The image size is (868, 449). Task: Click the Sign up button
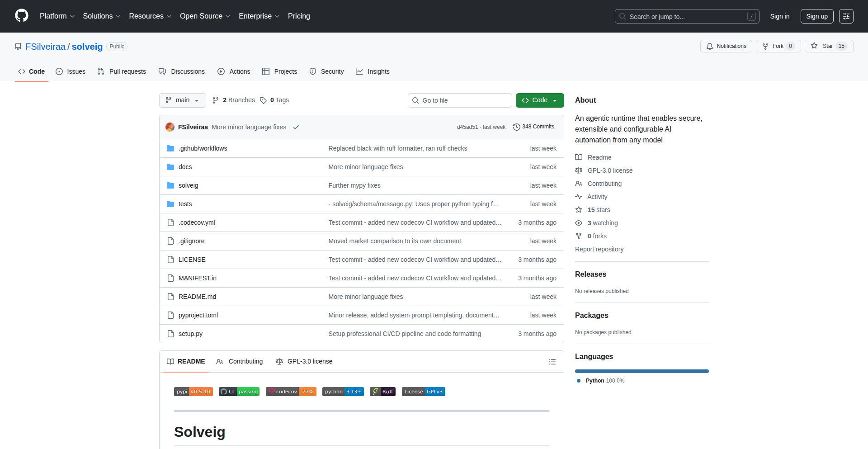point(816,16)
